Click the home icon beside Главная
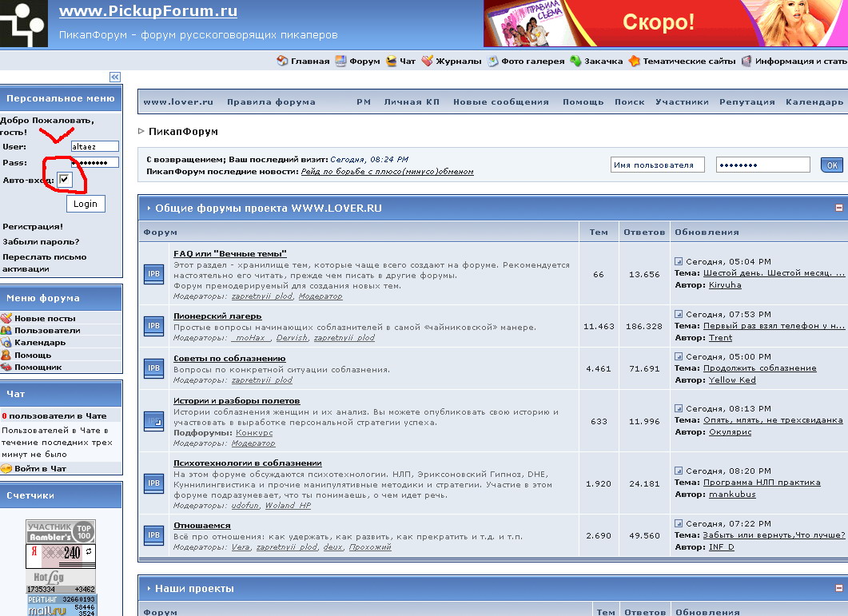 282,61
